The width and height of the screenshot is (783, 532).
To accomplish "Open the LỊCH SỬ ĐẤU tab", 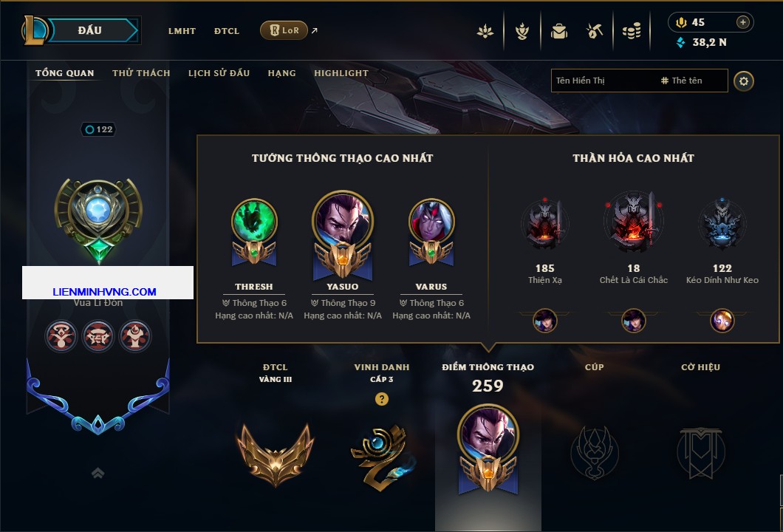I will click(219, 73).
